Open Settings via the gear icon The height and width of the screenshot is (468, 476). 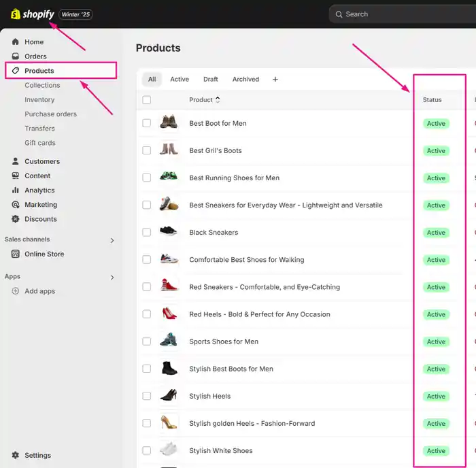pos(15,455)
